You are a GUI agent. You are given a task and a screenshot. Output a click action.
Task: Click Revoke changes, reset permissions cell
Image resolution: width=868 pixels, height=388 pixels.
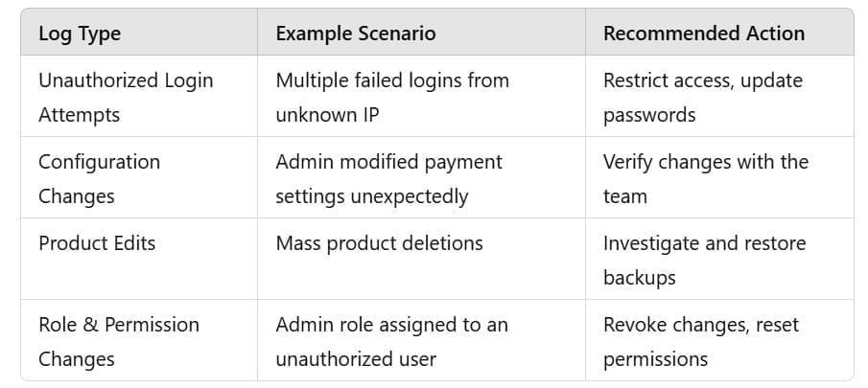click(x=719, y=340)
